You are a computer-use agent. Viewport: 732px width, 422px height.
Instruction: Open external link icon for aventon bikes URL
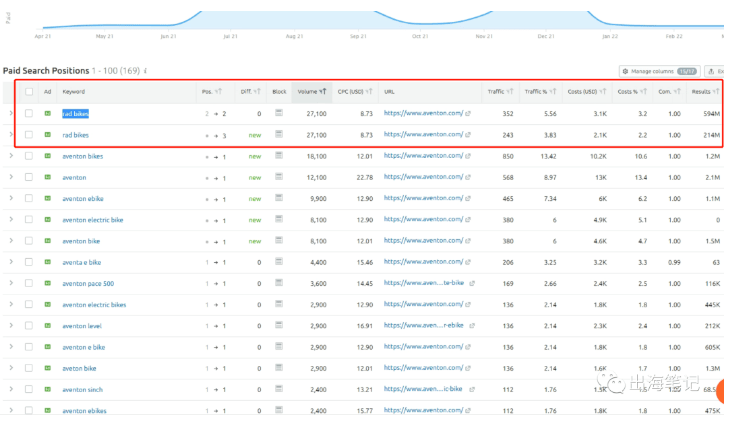468,156
